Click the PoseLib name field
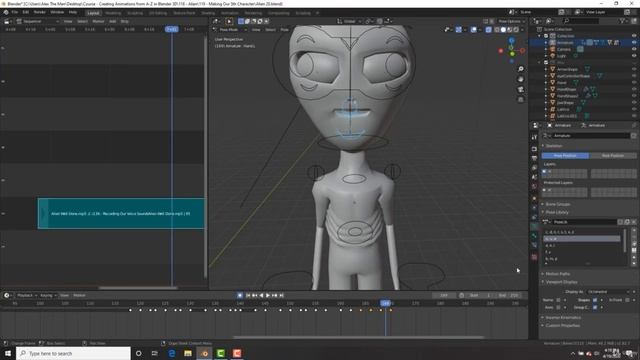The width and height of the screenshot is (640, 360). pos(584,222)
